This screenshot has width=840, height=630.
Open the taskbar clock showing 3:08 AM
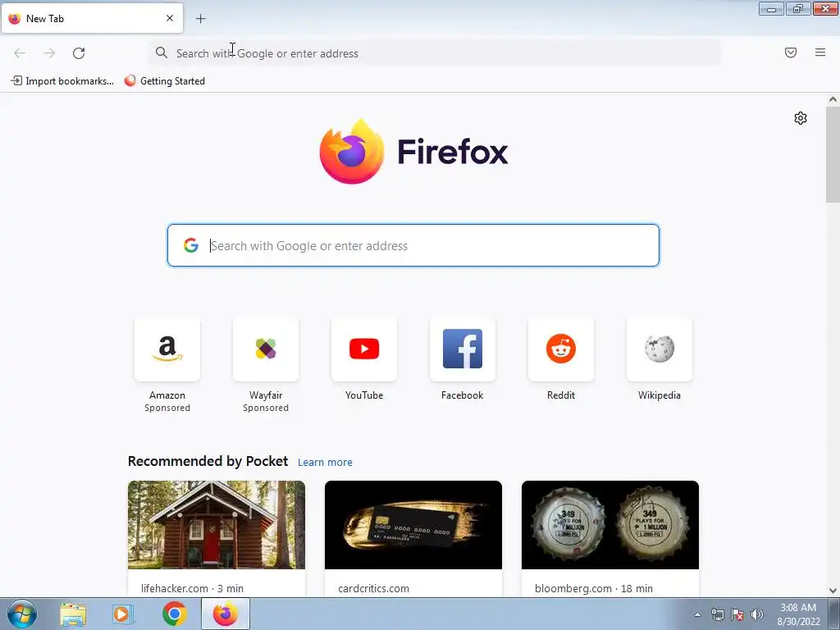798,614
